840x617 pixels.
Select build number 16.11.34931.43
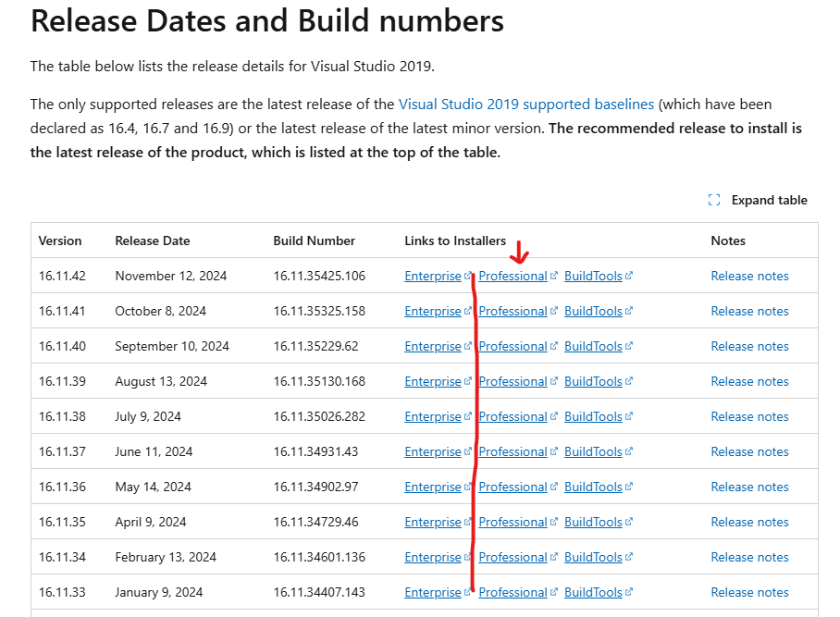(315, 451)
